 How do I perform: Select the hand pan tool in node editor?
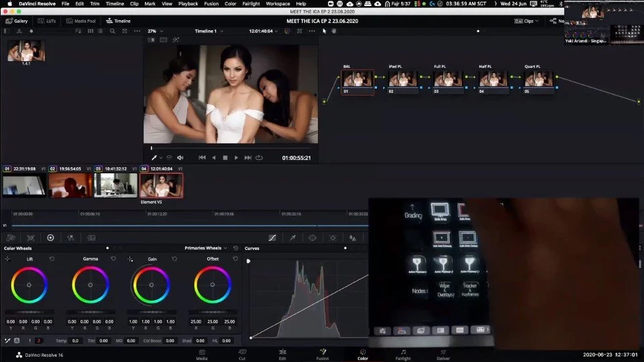pos(334,31)
